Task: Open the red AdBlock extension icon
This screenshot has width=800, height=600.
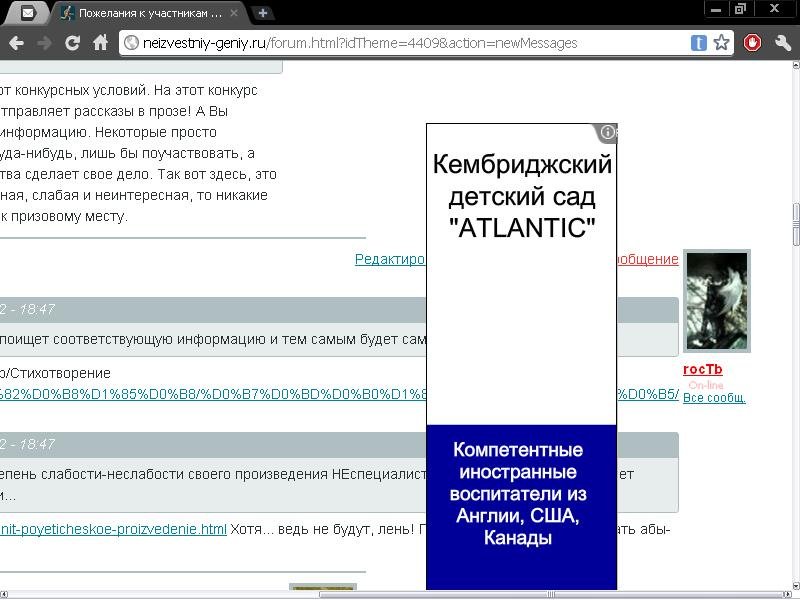Action: pos(752,43)
